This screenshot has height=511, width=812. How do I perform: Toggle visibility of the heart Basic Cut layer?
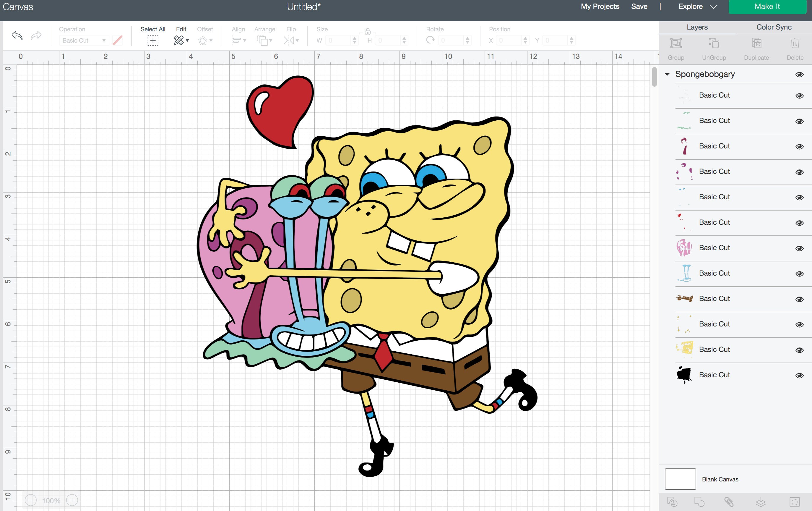[800, 222]
